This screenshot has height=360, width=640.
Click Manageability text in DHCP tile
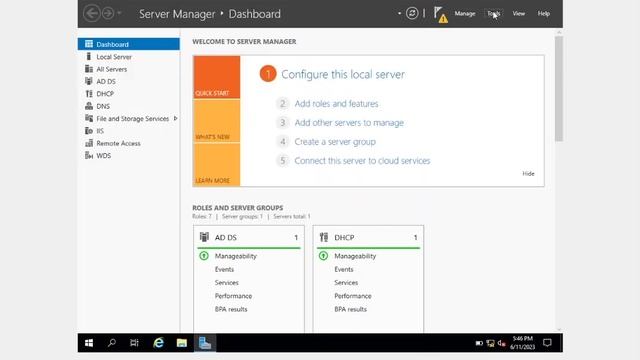355,256
